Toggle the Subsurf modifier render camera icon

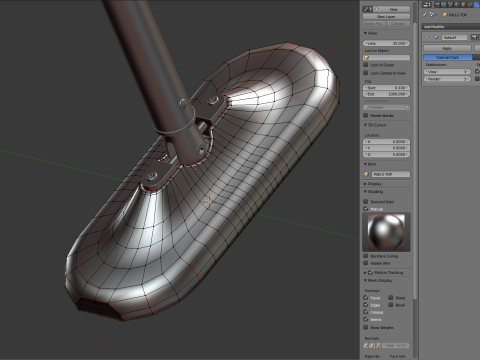[474, 37]
